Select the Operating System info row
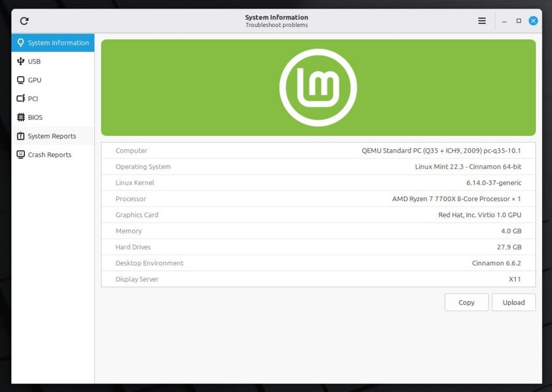552x392 pixels. click(x=318, y=167)
